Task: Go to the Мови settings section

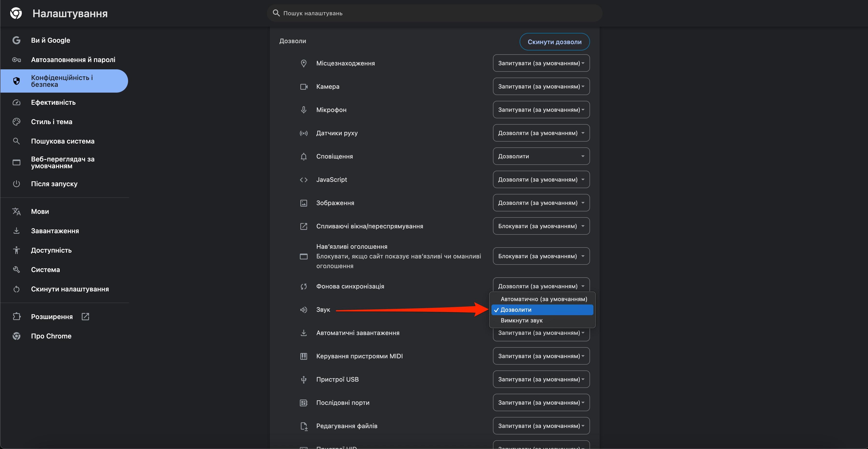Action: click(64, 211)
